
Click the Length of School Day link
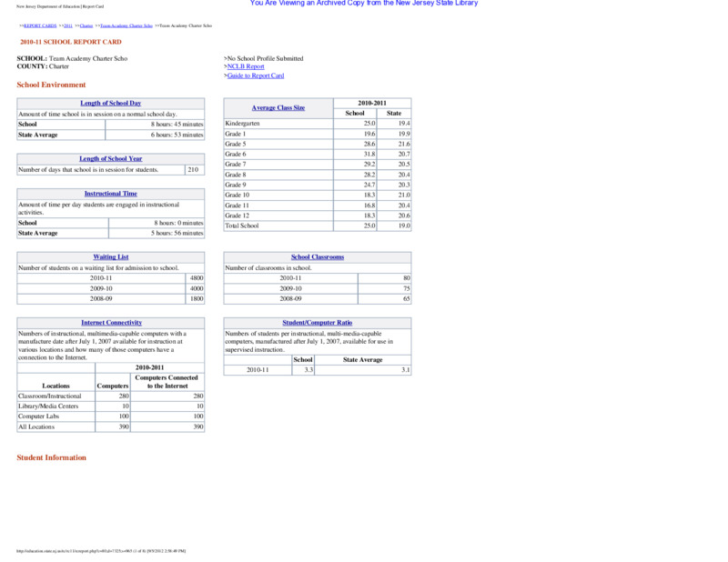(110, 103)
